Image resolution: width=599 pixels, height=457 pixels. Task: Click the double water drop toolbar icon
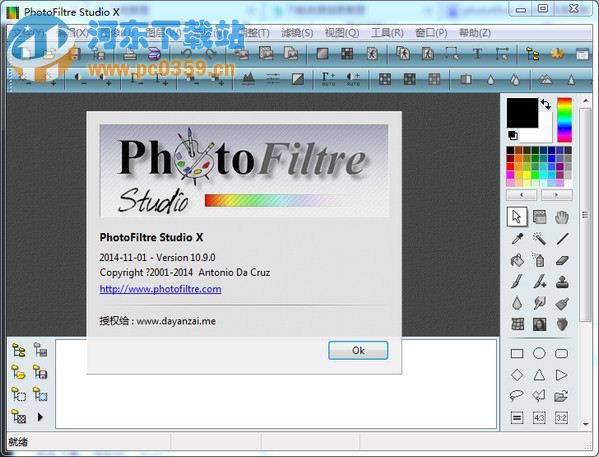tap(515, 79)
